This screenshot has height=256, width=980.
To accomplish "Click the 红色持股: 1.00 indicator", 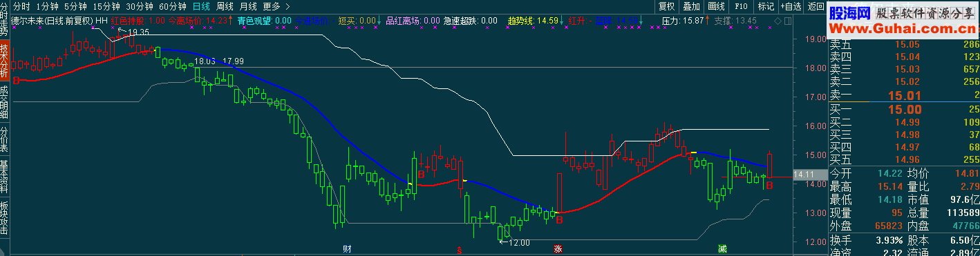I will (138, 21).
